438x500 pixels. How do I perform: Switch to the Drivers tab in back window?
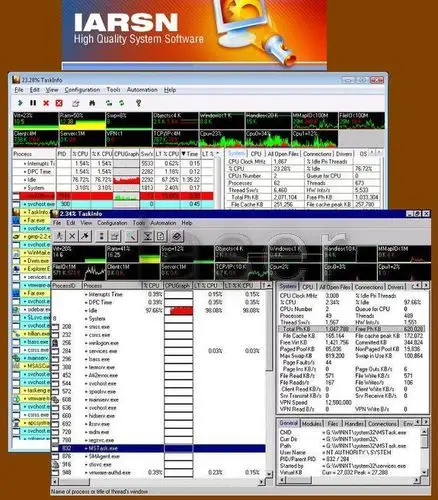tap(344, 154)
